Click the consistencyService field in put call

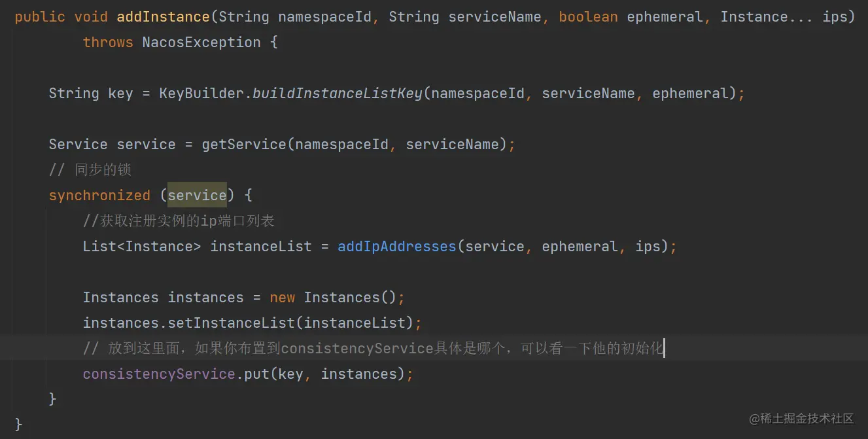point(159,374)
